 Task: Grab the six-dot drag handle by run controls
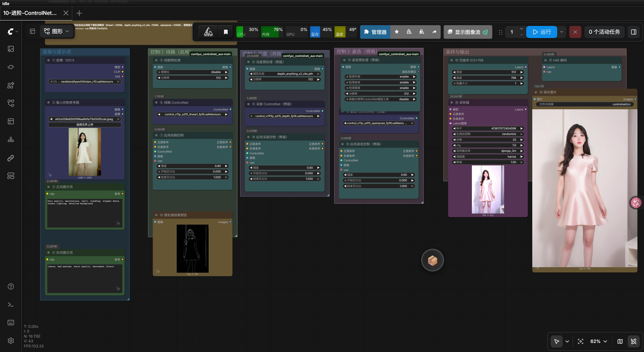pyautogui.click(x=501, y=32)
